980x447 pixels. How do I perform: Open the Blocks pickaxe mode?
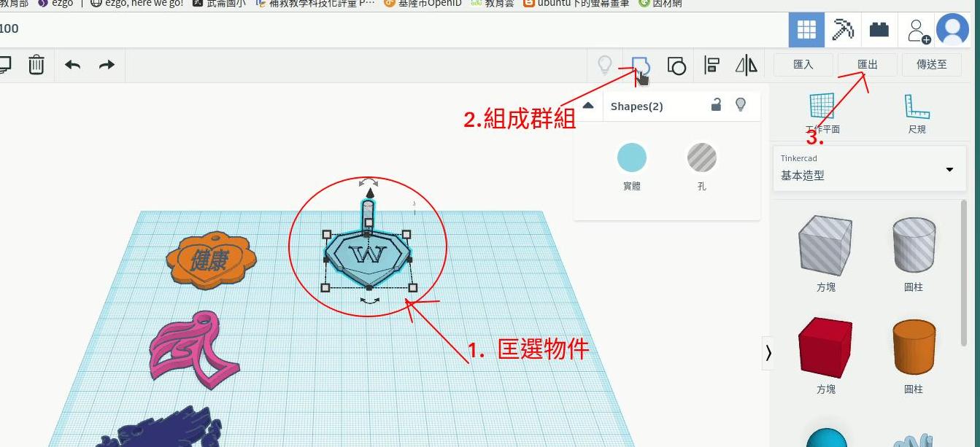tap(843, 30)
